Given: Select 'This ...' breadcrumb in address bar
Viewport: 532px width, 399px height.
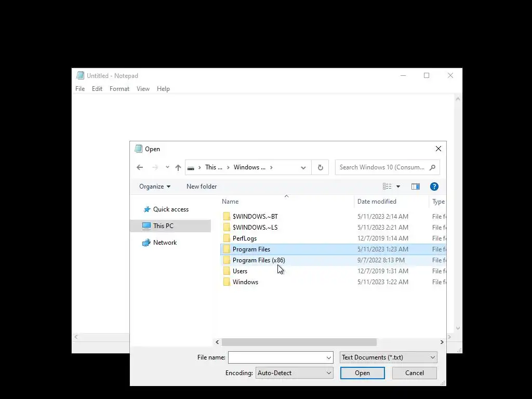Looking at the screenshot, I should tap(214, 167).
